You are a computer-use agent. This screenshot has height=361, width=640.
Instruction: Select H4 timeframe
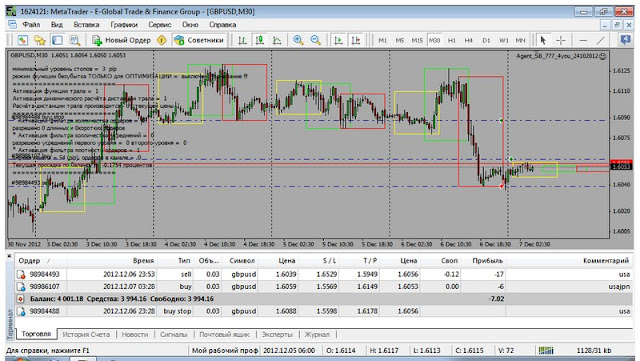(x=469, y=40)
